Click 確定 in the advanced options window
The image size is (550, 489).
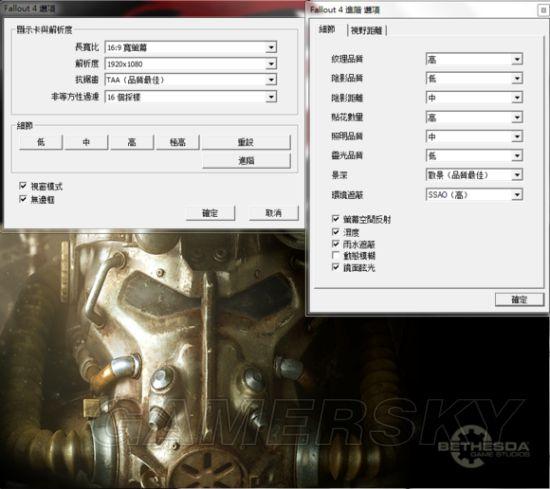click(x=519, y=299)
